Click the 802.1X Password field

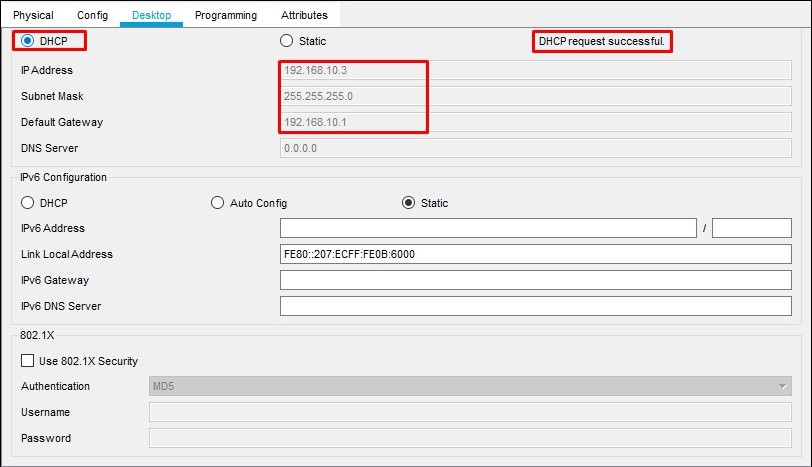[x=470, y=438]
